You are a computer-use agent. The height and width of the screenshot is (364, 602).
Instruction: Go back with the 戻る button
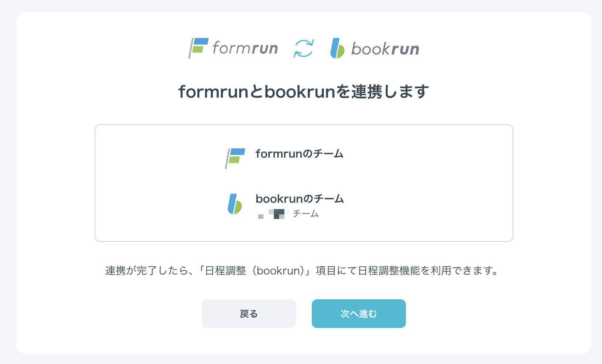coord(249,313)
